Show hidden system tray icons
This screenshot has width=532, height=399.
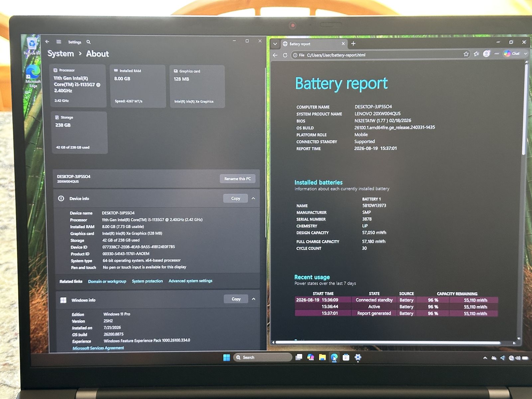485,358
